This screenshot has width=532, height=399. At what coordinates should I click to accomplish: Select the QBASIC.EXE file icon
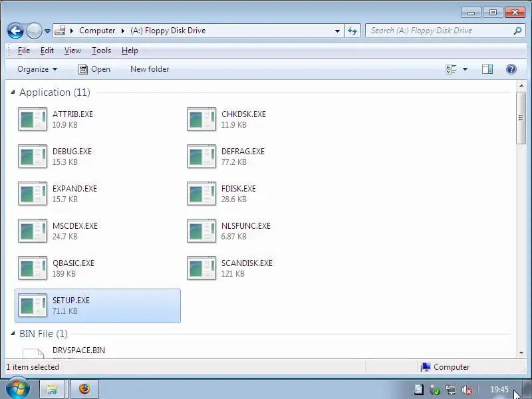33,269
